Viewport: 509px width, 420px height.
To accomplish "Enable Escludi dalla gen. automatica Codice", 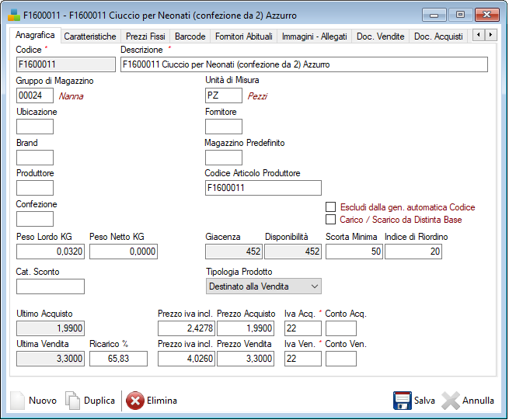I will (331, 207).
